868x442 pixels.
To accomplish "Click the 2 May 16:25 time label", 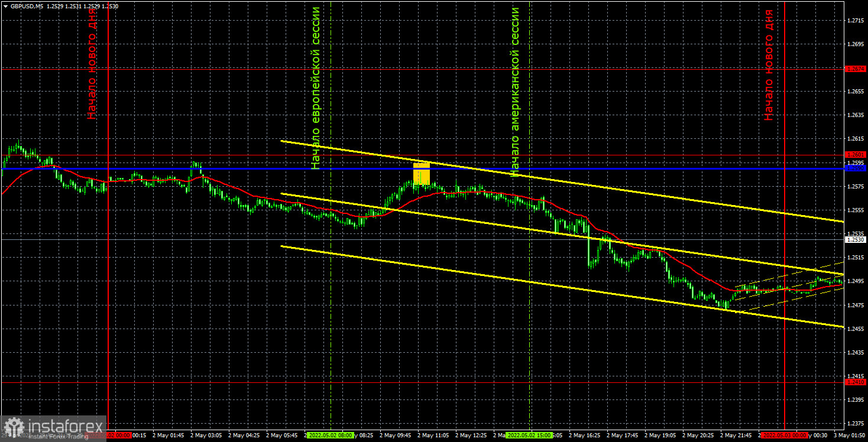I will 586,435.
